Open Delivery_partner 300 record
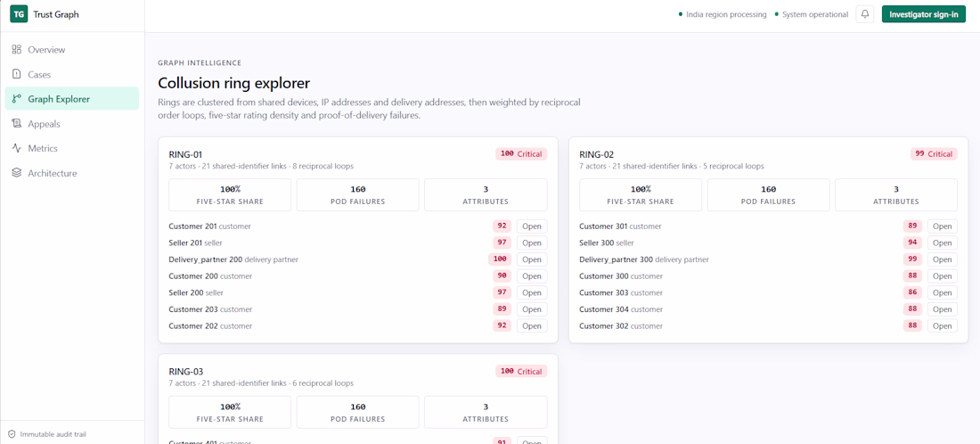 pos(943,259)
